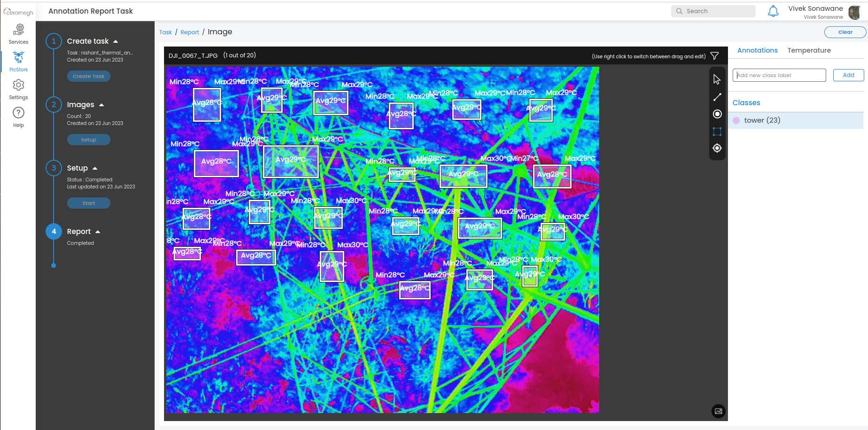Switch to the Temperature tab
This screenshot has height=430, width=868.
pyautogui.click(x=809, y=50)
